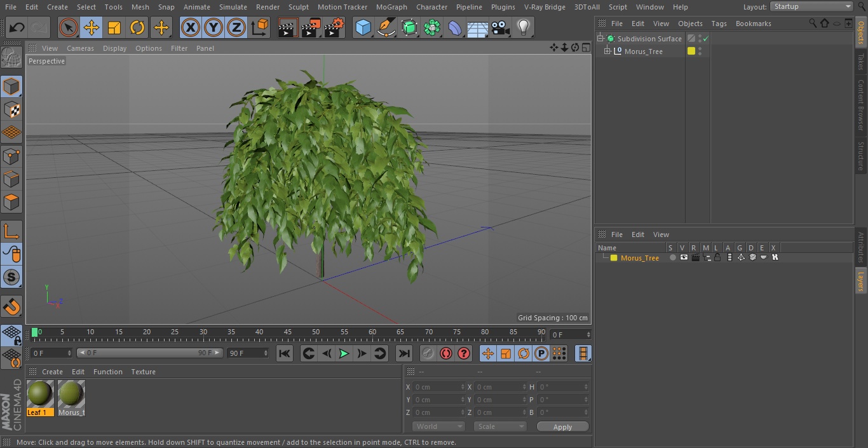
Task: Open the spline Pen tool
Action: [x=386, y=28]
